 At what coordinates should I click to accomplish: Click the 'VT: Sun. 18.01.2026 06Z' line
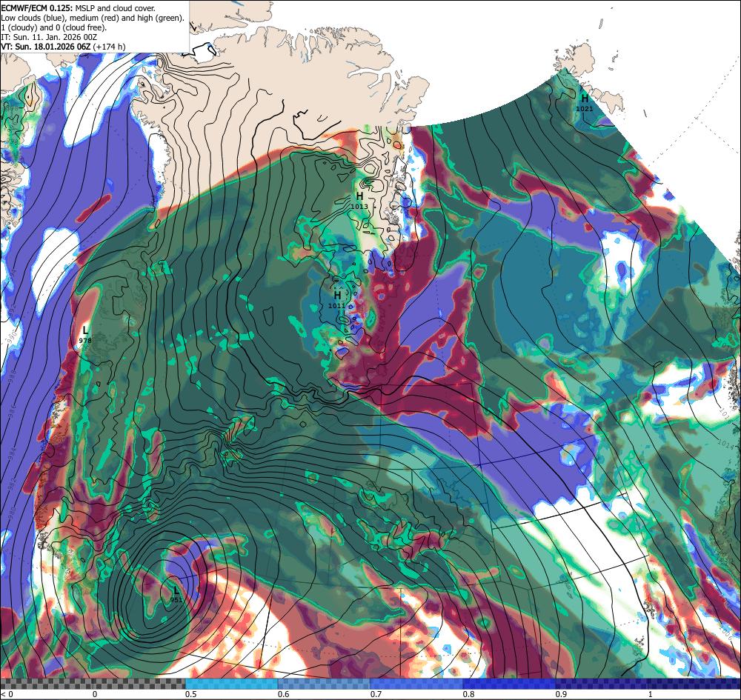[x=63, y=46]
